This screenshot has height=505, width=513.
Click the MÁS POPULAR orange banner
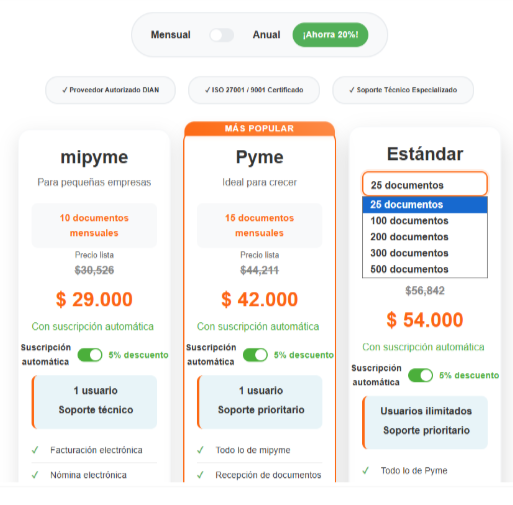(259, 129)
